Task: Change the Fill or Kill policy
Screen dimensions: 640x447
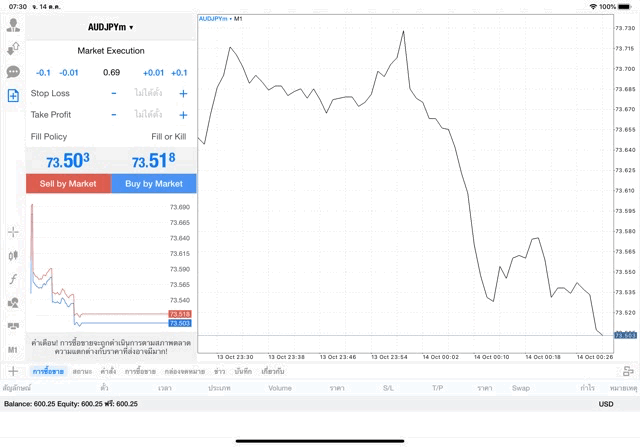Action: [x=168, y=135]
